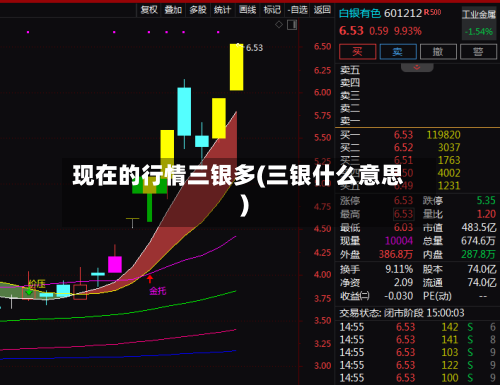Open the 统计 statistics tool
This screenshot has width=500, height=385.
pyautogui.click(x=222, y=10)
